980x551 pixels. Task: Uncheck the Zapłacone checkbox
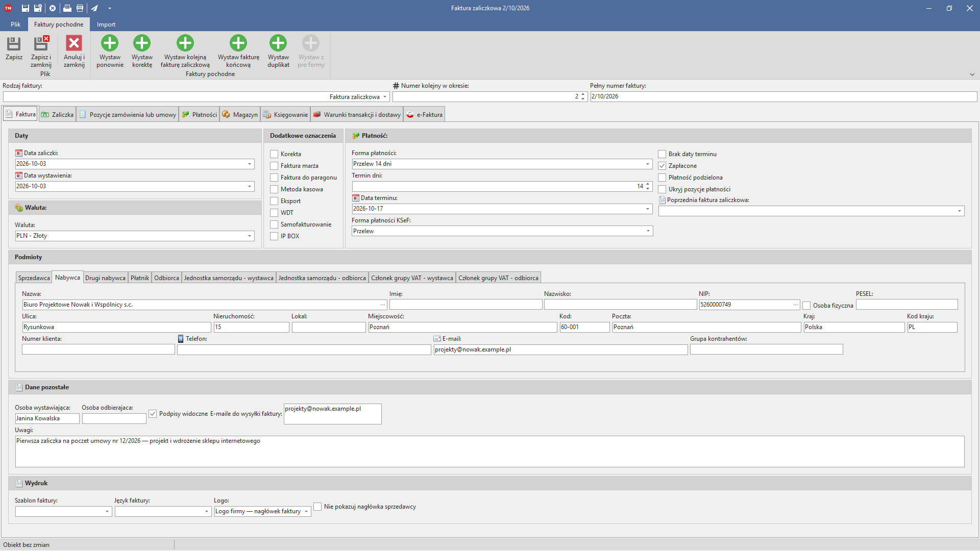click(662, 166)
